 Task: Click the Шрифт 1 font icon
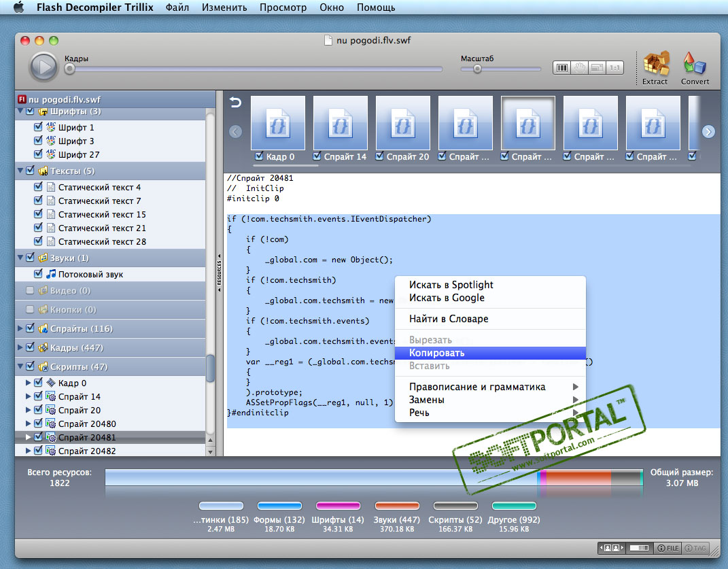pyautogui.click(x=50, y=127)
